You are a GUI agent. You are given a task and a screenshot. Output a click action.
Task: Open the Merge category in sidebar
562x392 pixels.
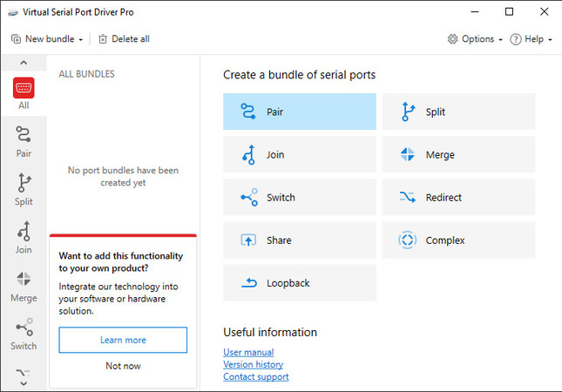click(24, 286)
